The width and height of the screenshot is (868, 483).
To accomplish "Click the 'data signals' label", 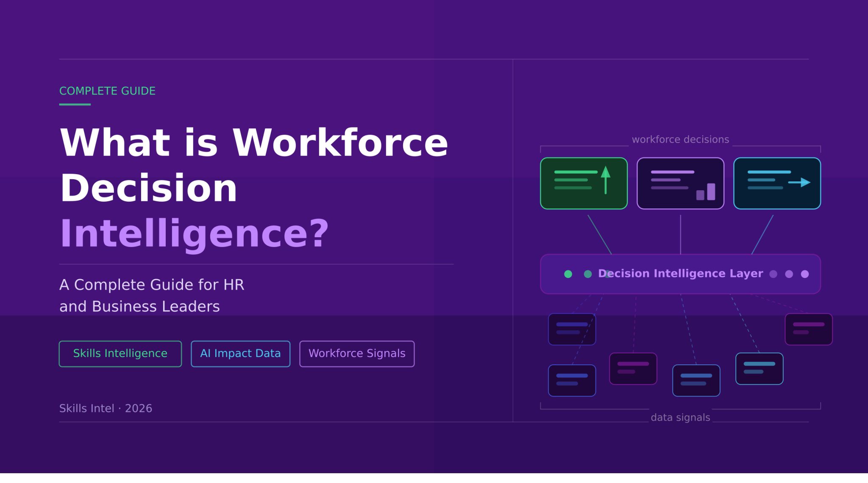I will (x=680, y=417).
